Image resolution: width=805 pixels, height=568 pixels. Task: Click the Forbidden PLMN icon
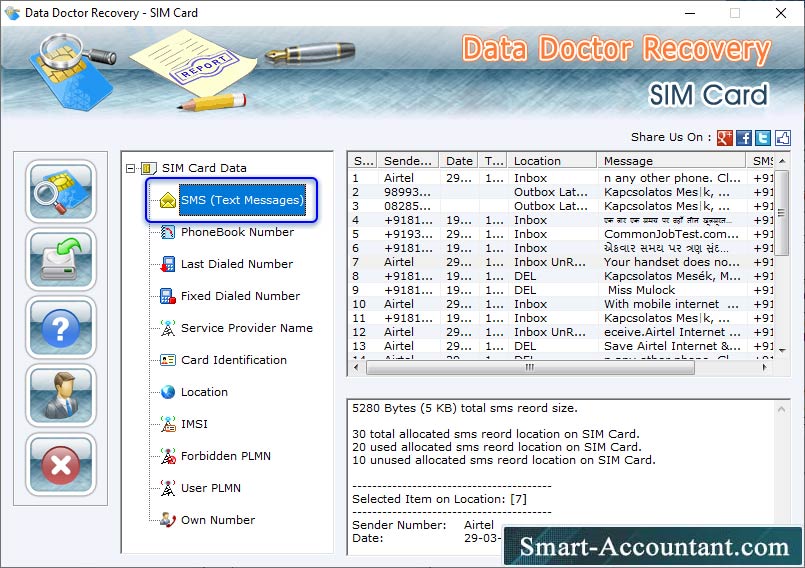click(x=167, y=456)
